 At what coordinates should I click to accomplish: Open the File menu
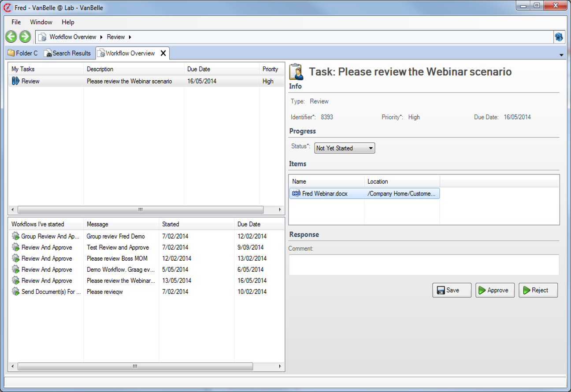click(16, 22)
